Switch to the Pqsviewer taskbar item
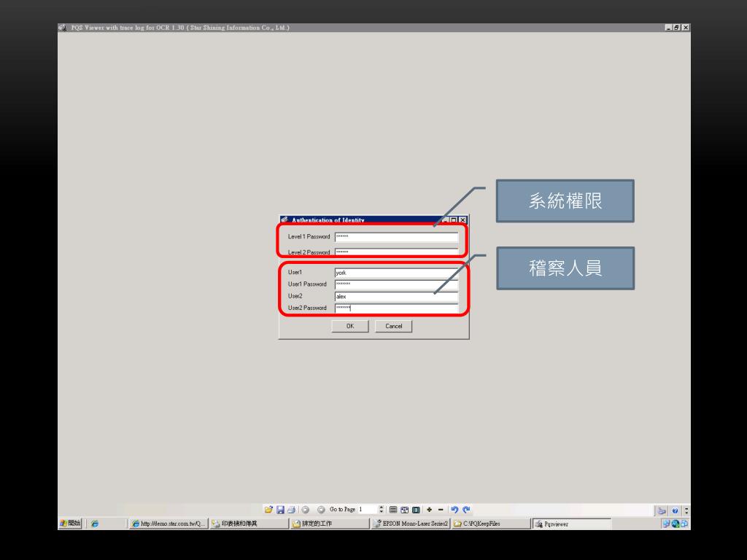Screen dimensions: 747x560 (x=572, y=524)
